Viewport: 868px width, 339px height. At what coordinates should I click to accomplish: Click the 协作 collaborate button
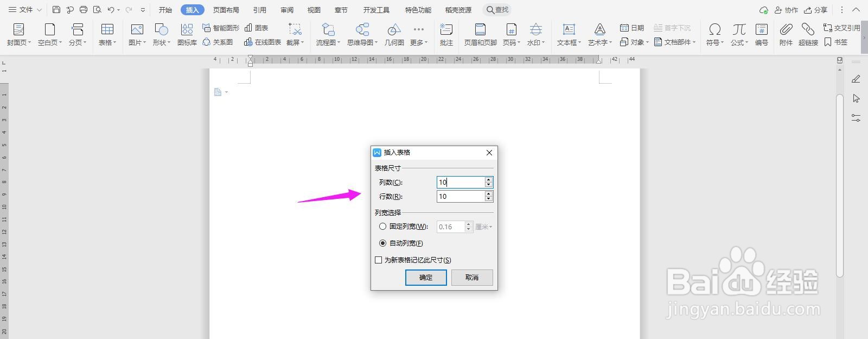786,10
